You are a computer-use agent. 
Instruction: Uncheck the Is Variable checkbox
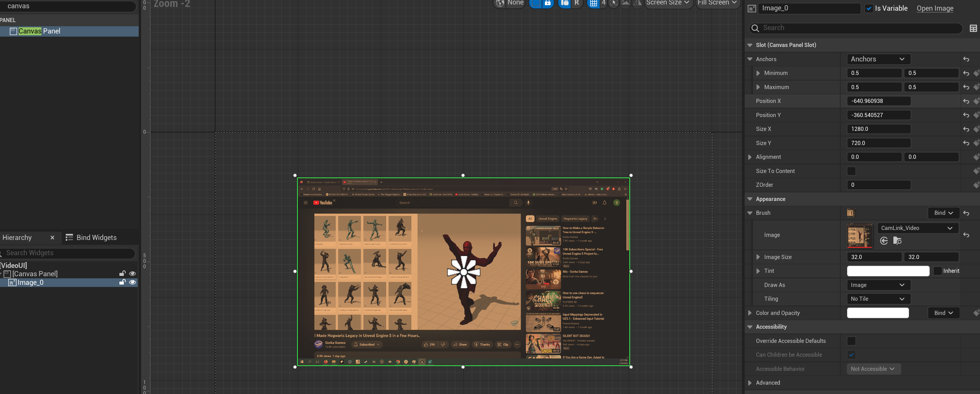pyautogui.click(x=869, y=8)
